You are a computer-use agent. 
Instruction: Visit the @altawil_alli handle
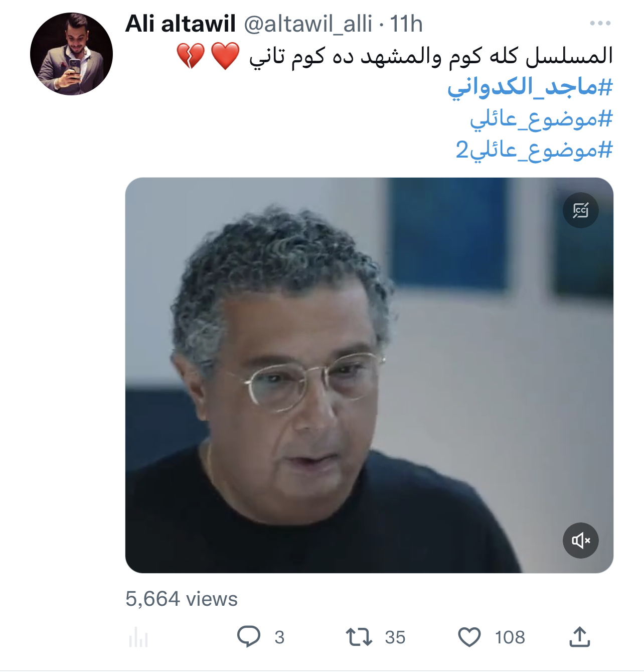tap(308, 24)
